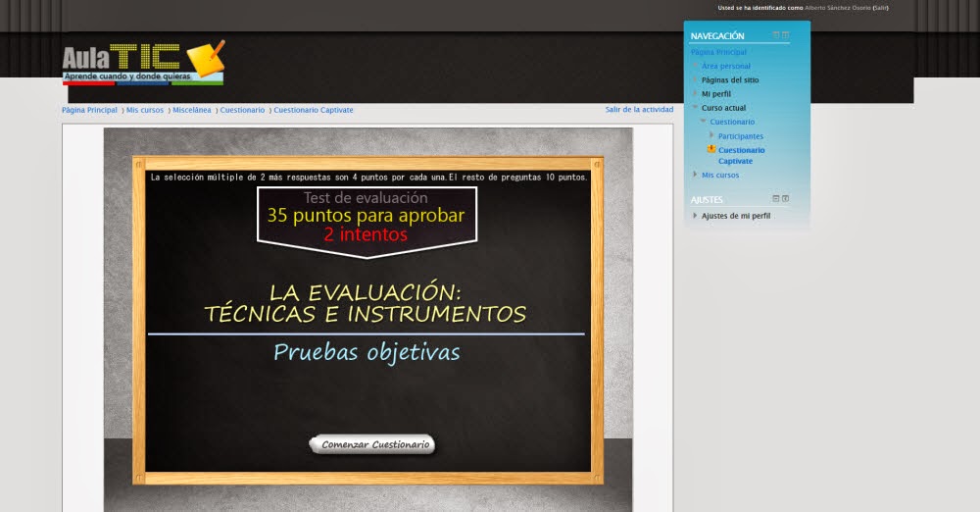The height and width of the screenshot is (512, 980).
Task: Expand the Páginas del sitio node
Action: 695,80
